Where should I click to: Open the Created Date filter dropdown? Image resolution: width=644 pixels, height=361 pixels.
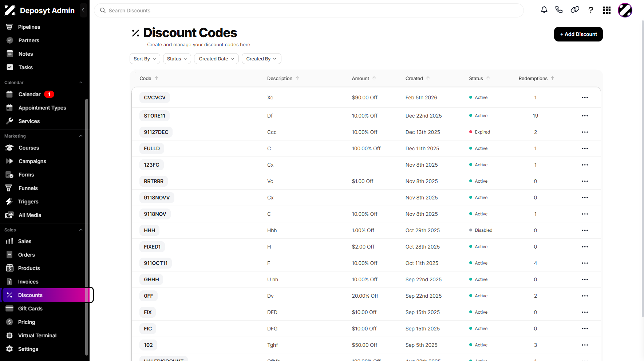(x=216, y=59)
